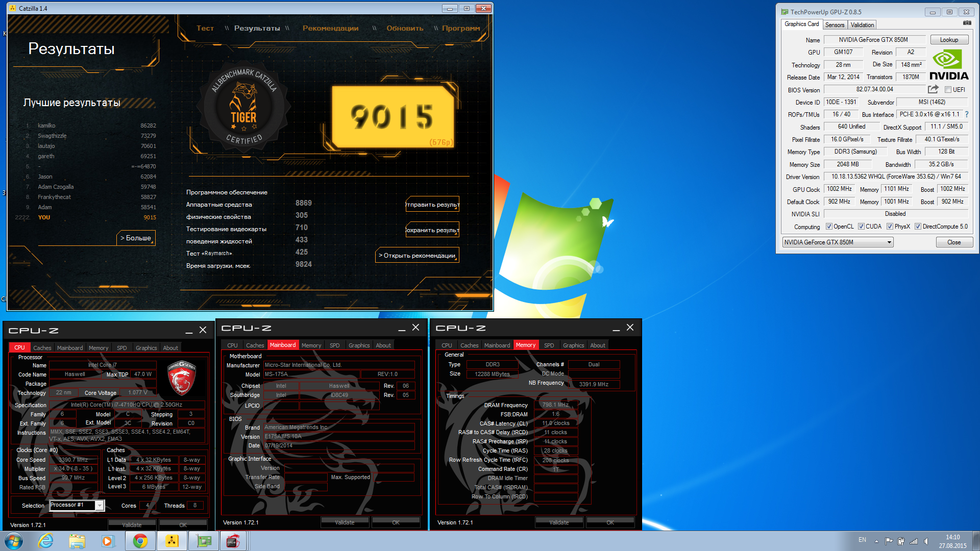Select the Рекомендации tab in Catzilla
Screen dimensions: 980x551
point(331,29)
